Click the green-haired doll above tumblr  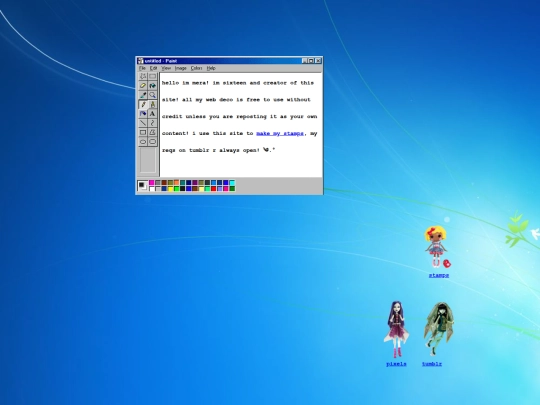coord(438,329)
